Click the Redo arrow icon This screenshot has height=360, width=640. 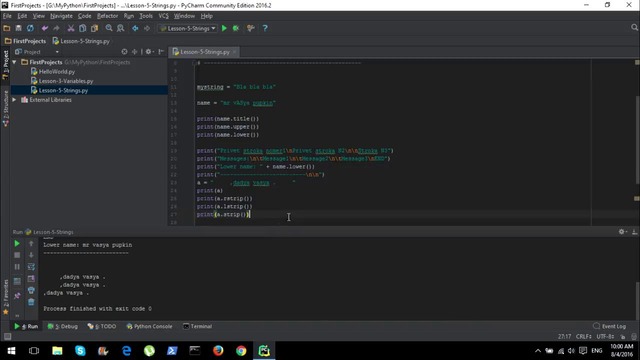pyautogui.click(x=56, y=28)
